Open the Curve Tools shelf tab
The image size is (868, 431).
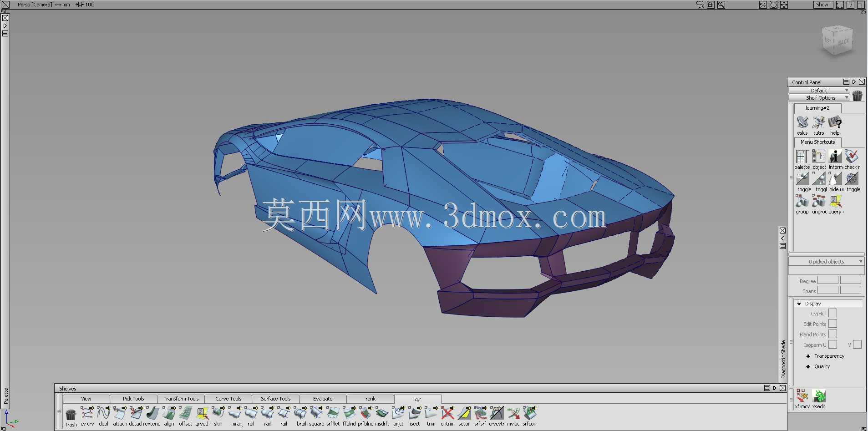228,399
